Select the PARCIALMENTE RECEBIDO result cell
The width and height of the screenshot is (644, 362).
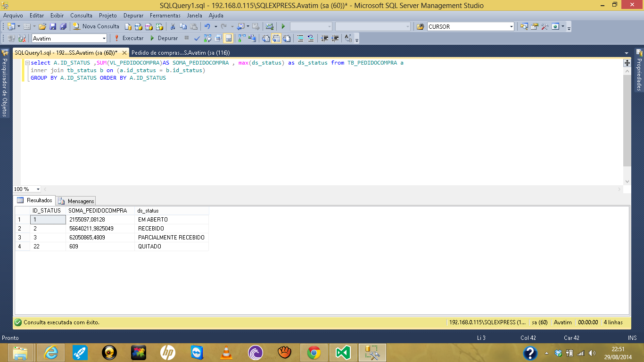point(171,238)
